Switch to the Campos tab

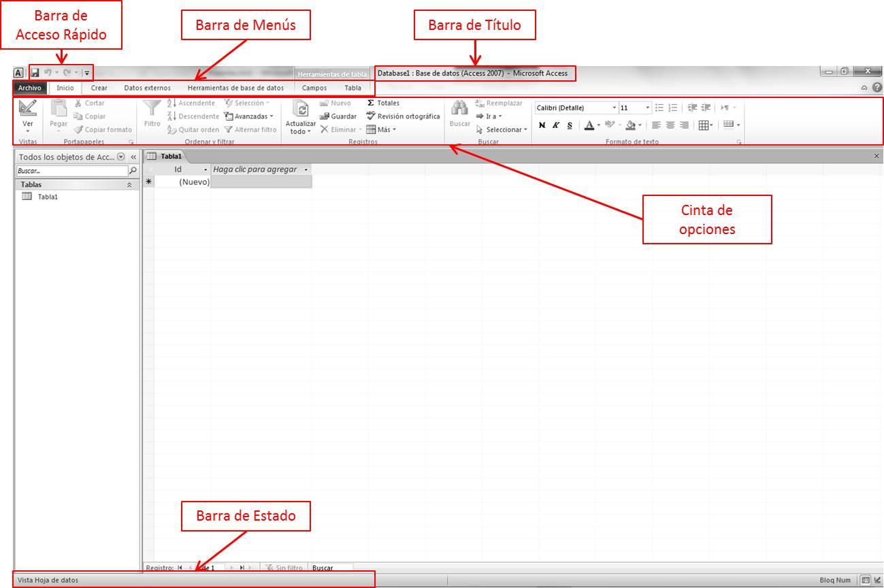pos(314,88)
